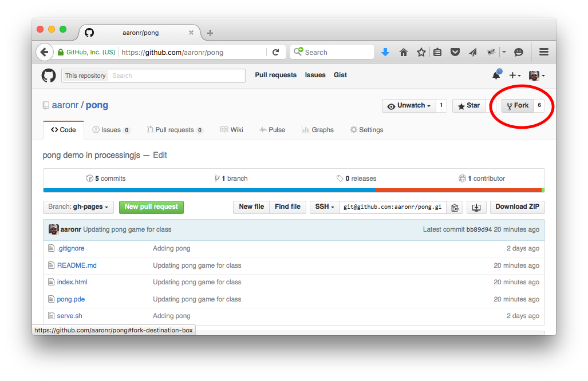Click the Pocket icon in toolbar
This screenshot has width=588, height=381.
(455, 52)
